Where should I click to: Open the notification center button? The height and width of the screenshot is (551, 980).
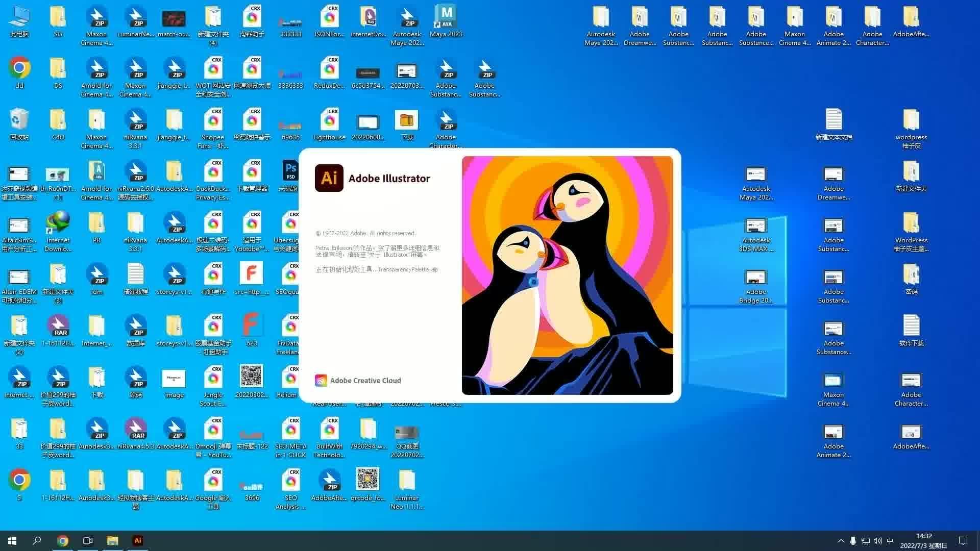[963, 541]
